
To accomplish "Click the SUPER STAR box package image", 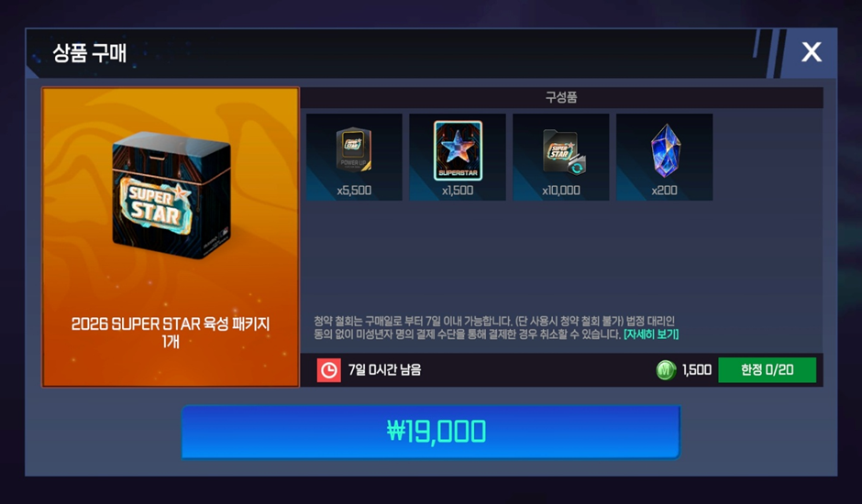I will point(171,195).
